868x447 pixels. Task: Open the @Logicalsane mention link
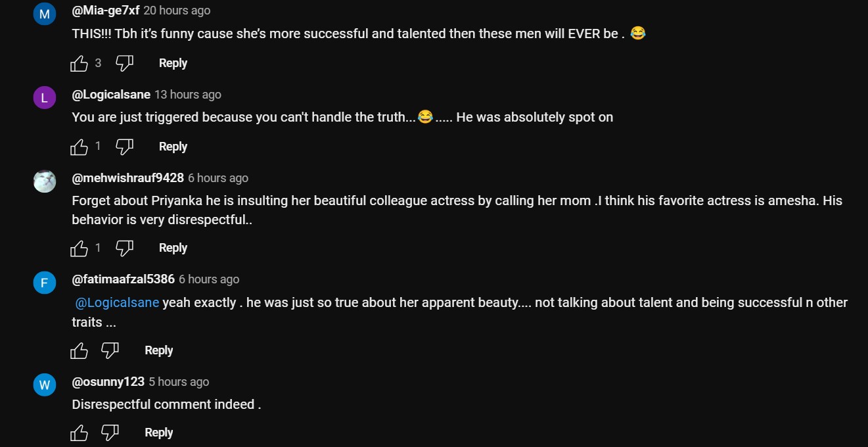pos(117,303)
